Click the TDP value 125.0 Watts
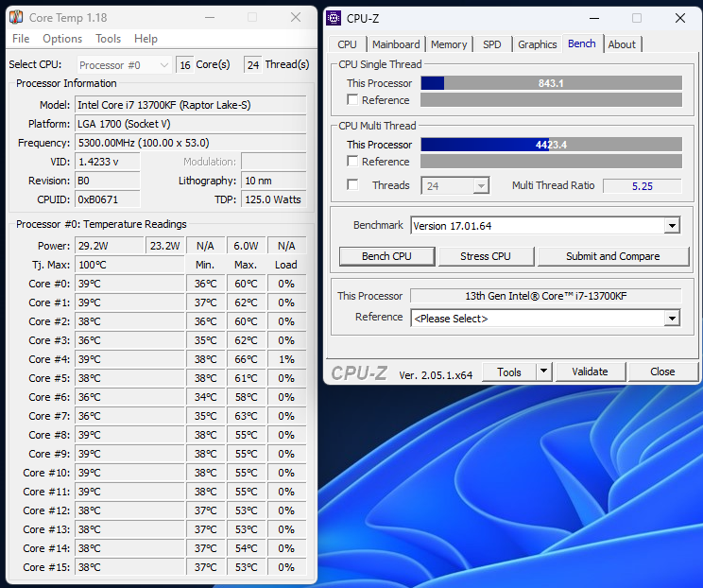This screenshot has height=588, width=703. pos(273,199)
